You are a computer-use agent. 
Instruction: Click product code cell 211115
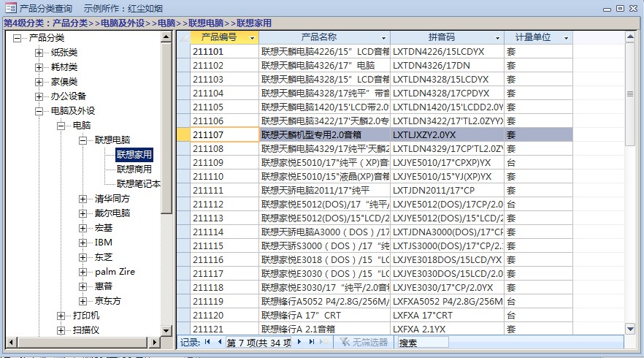tap(225, 245)
